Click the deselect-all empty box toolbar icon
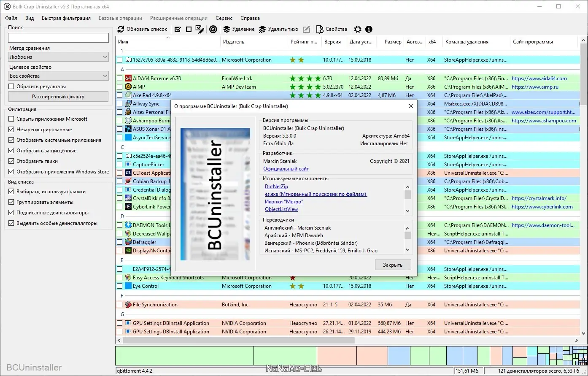 pos(189,29)
